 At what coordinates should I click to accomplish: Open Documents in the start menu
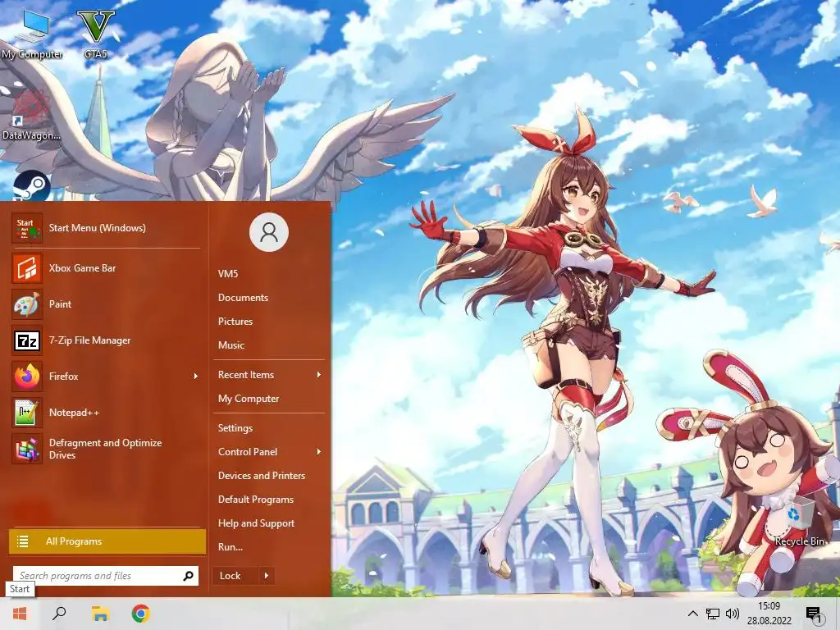(x=243, y=298)
